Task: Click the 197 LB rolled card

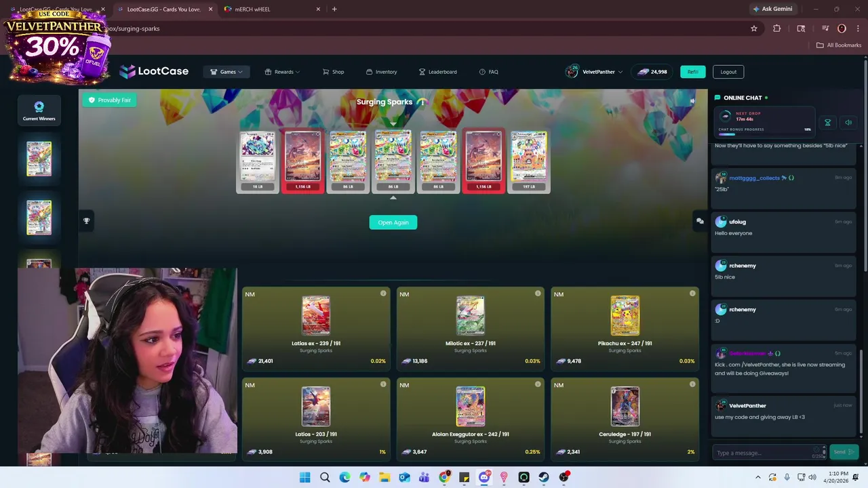Action: (529, 161)
